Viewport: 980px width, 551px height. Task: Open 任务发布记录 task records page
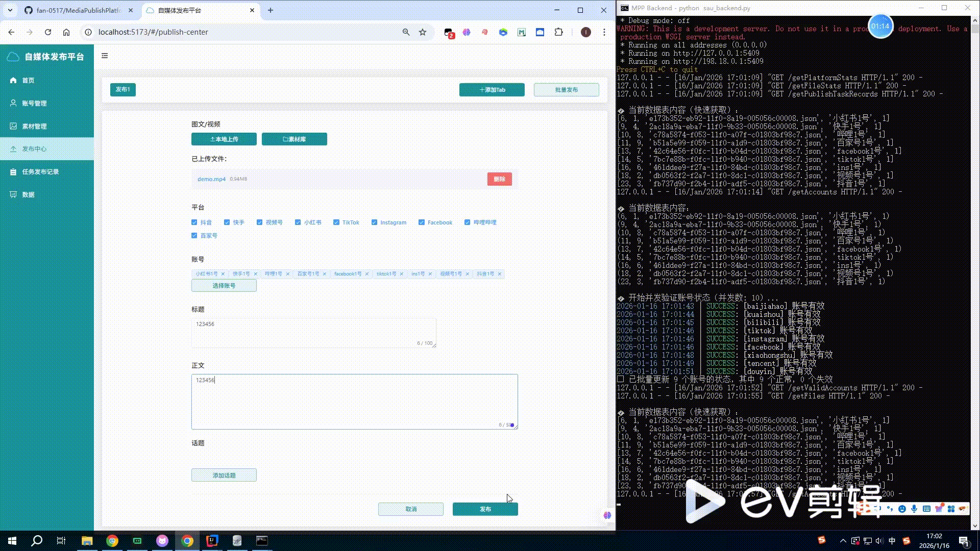coord(40,172)
